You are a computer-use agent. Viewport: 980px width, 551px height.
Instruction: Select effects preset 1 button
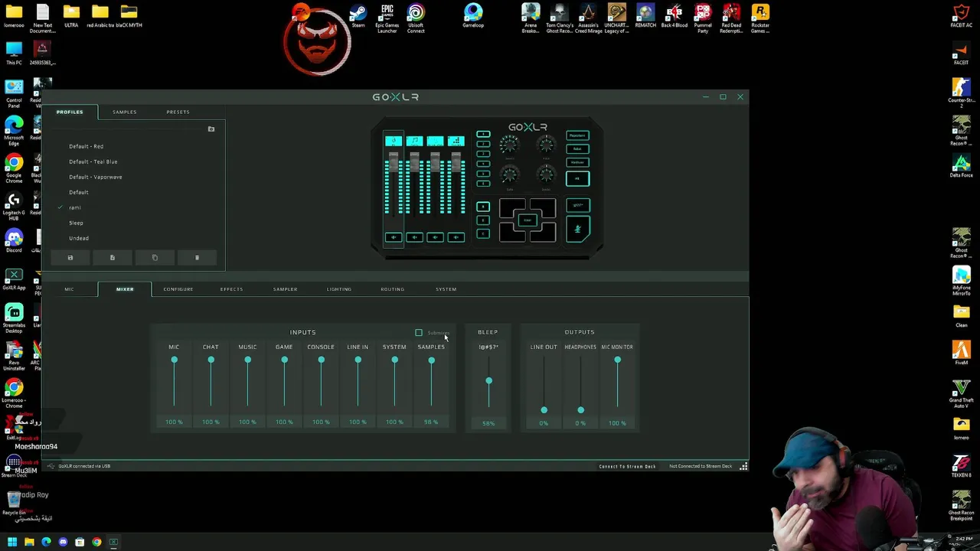point(483,134)
